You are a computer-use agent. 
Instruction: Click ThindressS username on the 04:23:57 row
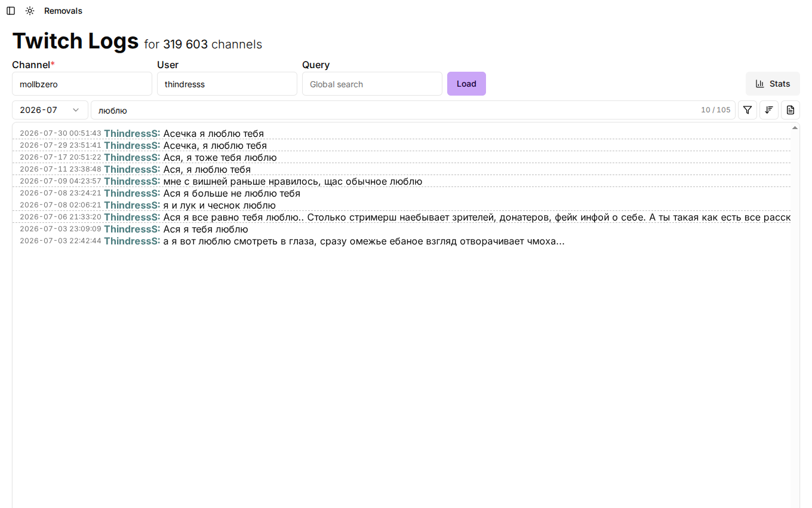132,181
